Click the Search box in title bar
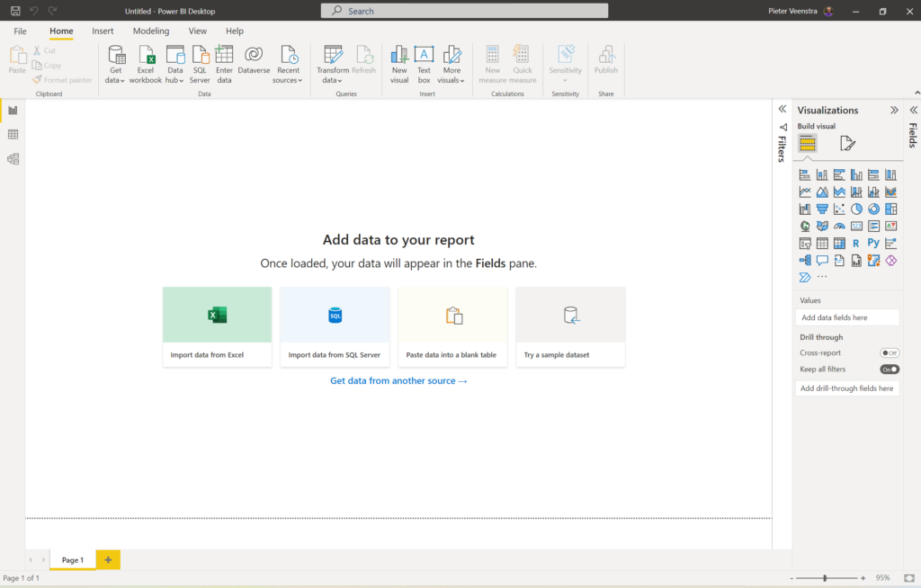 [x=464, y=11]
